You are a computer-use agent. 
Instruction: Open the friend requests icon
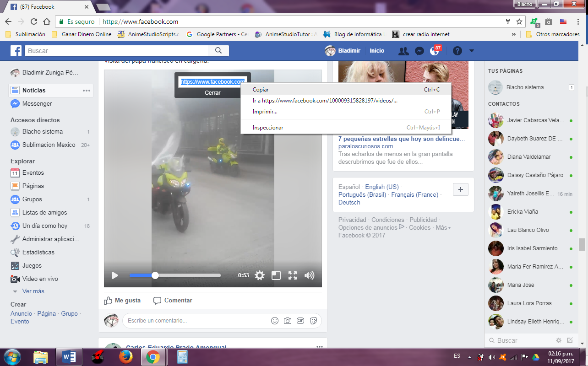(403, 51)
